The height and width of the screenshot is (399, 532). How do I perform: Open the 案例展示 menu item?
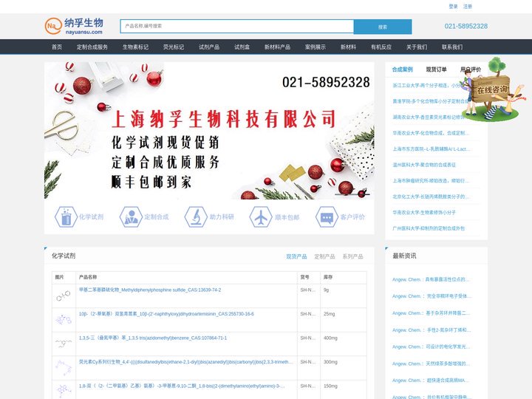pos(316,47)
